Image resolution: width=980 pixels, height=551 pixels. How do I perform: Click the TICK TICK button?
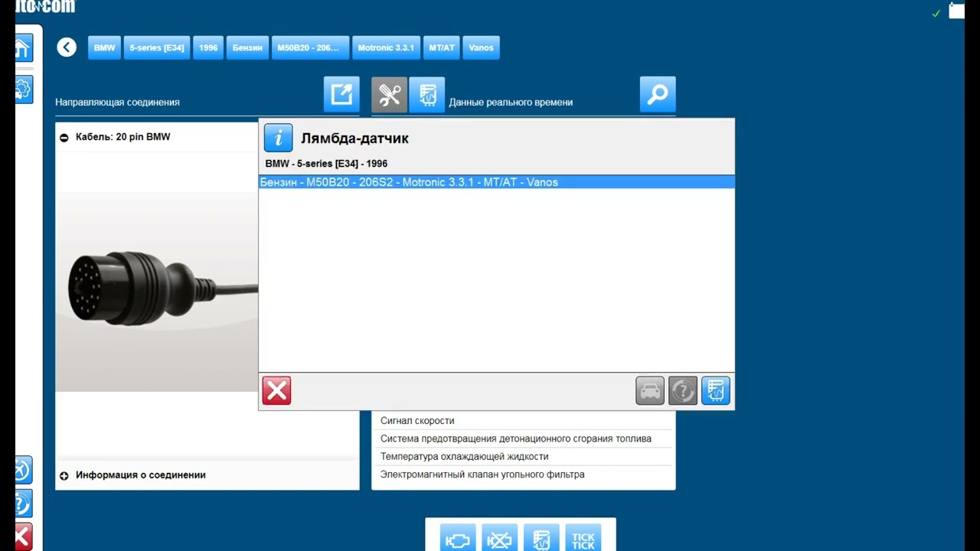pyautogui.click(x=583, y=537)
